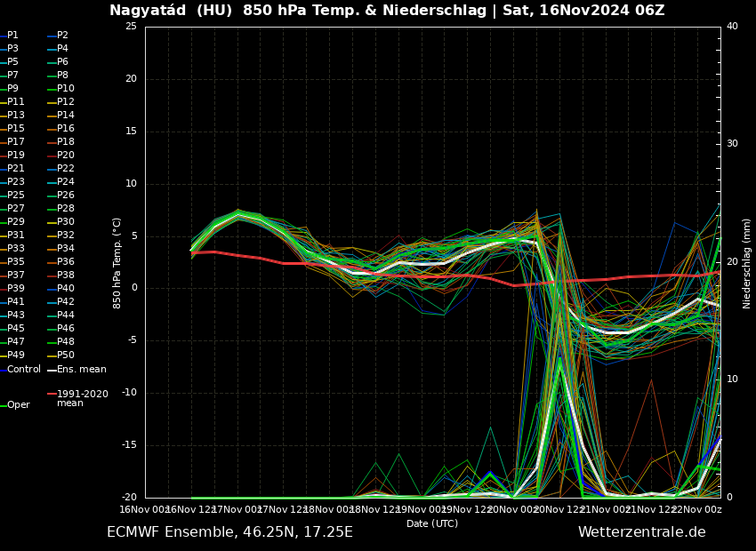Click the Niederschlag (mm) axis title
Image resolution: width=756 pixels, height=551 pixels.
pos(747,263)
